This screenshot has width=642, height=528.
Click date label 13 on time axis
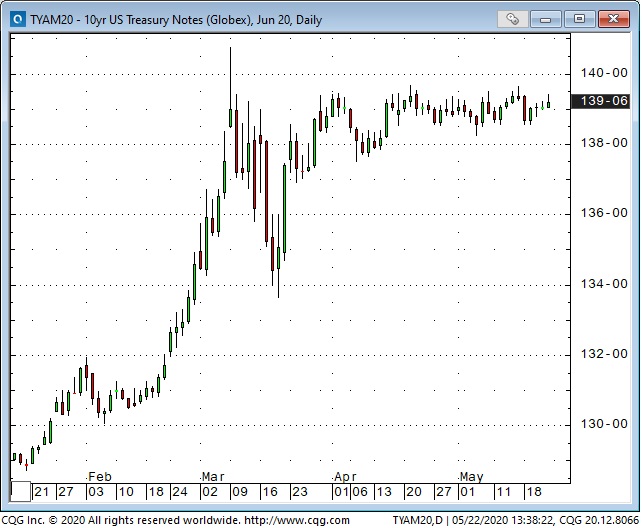[384, 492]
